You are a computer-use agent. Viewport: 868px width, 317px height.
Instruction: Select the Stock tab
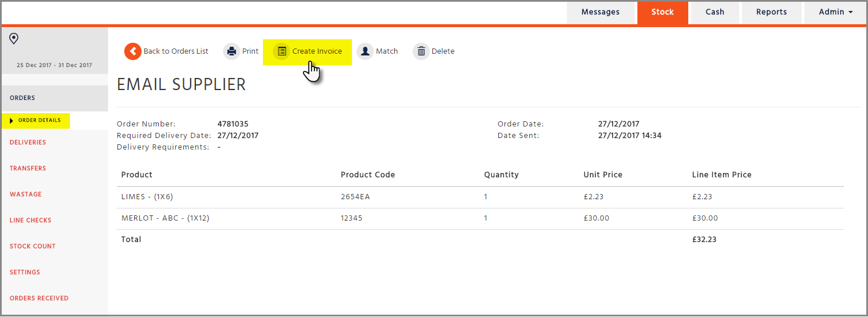click(663, 12)
